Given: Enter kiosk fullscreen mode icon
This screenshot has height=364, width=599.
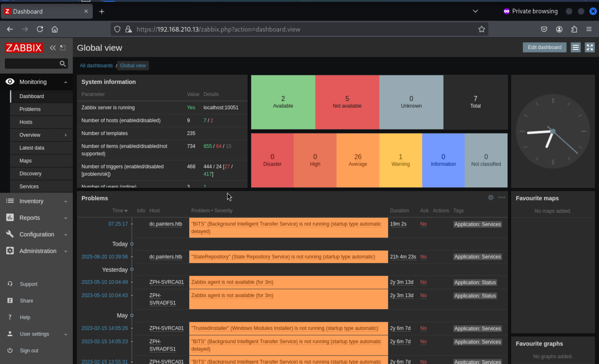Looking at the screenshot, I should (x=589, y=47).
